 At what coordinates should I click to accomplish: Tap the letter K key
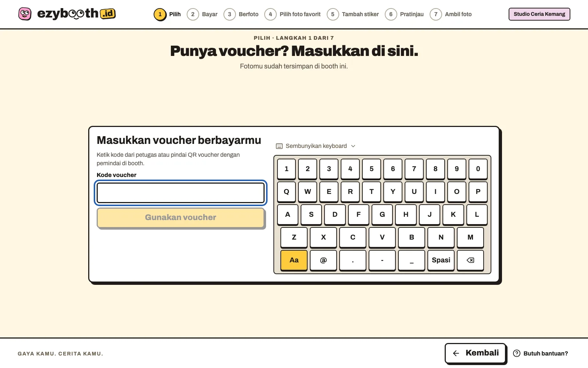pos(453,215)
